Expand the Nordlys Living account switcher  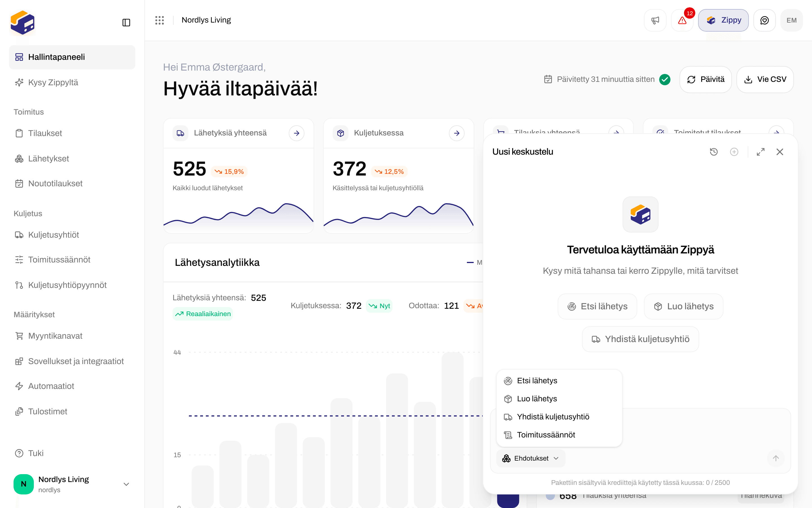click(x=72, y=484)
